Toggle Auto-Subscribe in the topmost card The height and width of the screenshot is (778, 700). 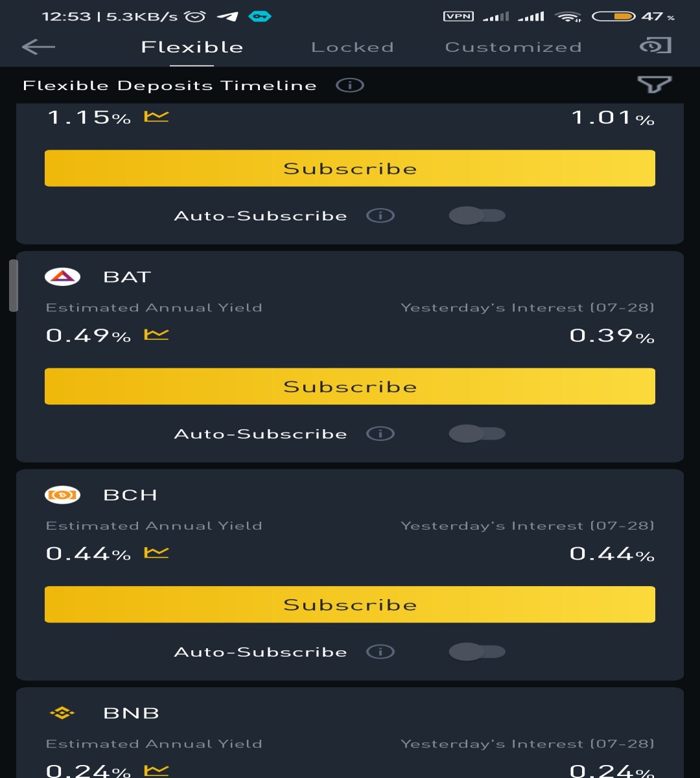[x=477, y=215]
